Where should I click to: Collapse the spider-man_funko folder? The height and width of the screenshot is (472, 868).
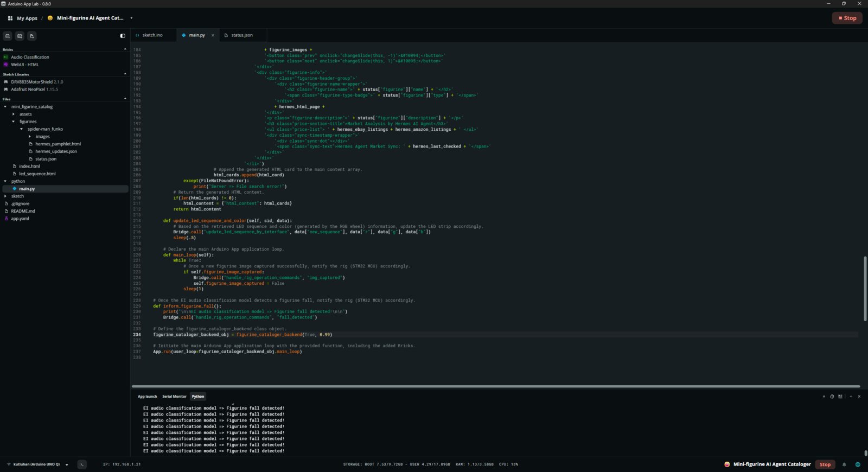point(22,129)
